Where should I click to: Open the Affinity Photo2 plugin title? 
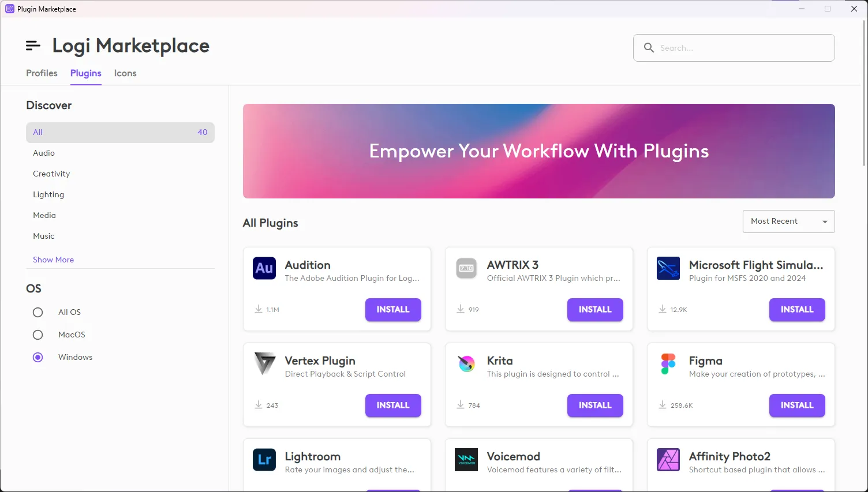[729, 456]
